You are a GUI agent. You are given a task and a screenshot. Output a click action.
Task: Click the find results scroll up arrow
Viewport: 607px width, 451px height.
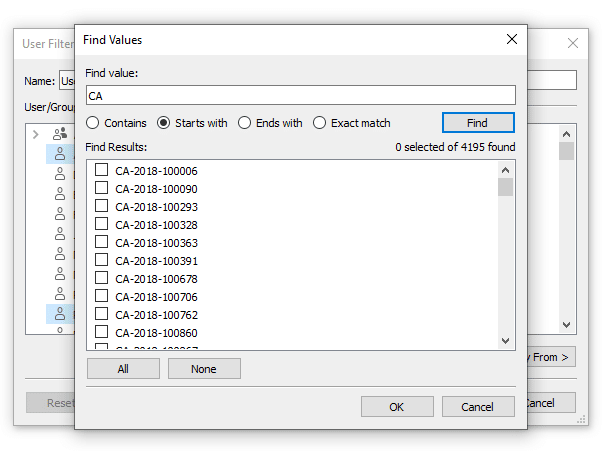[x=505, y=170]
